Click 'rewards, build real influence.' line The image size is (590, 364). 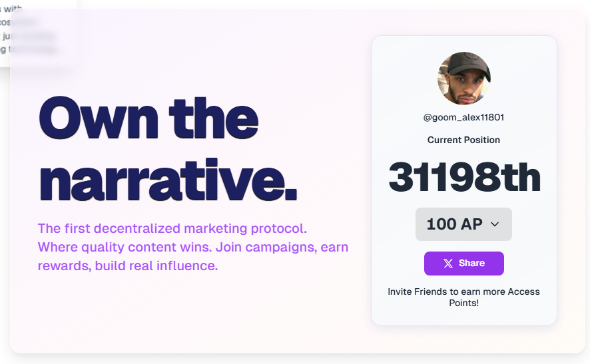(128, 266)
